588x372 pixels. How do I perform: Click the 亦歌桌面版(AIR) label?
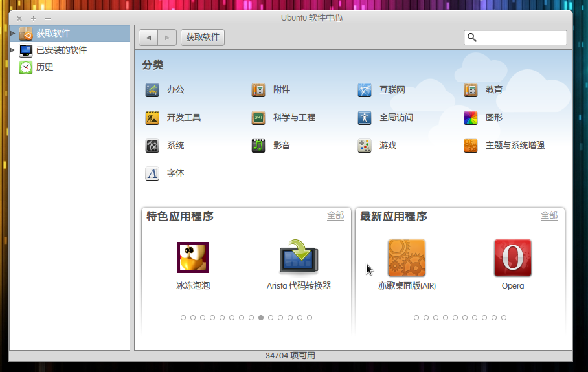407,286
